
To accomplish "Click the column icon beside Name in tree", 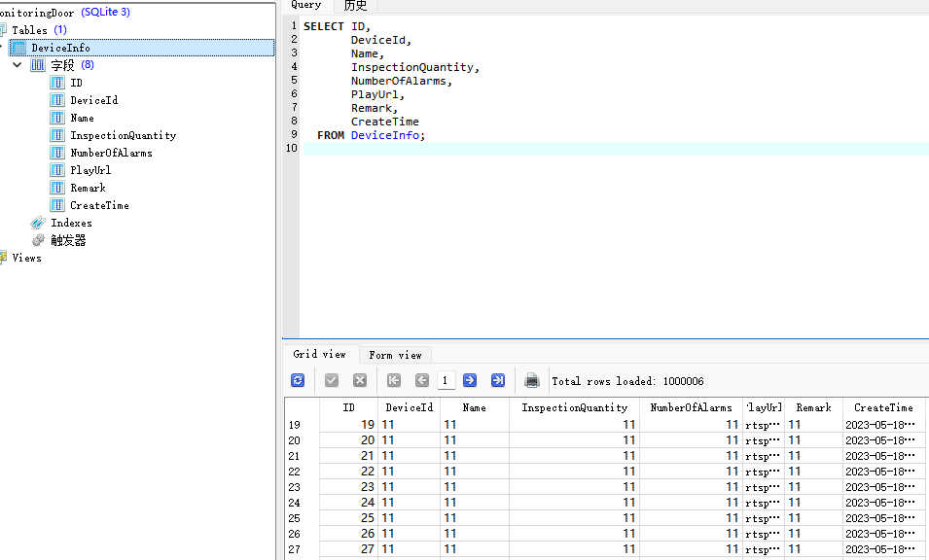I will coord(57,118).
